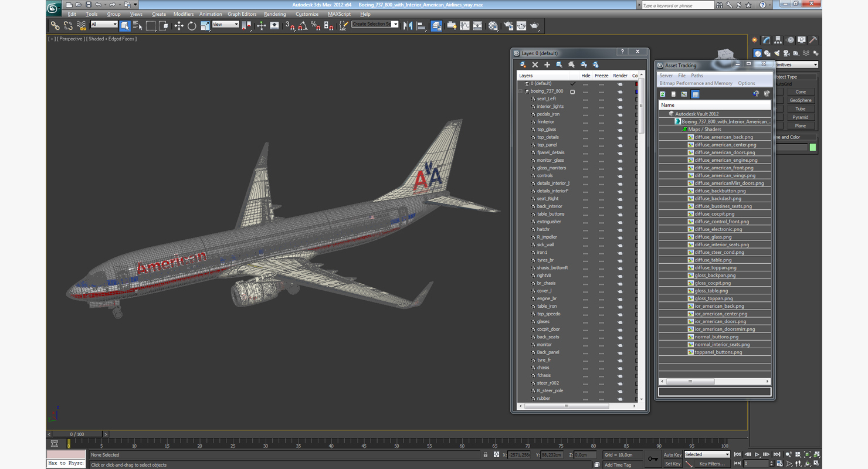Click Create New Layer icon in Layer dialog
The width and height of the screenshot is (868, 469).
click(x=523, y=64)
